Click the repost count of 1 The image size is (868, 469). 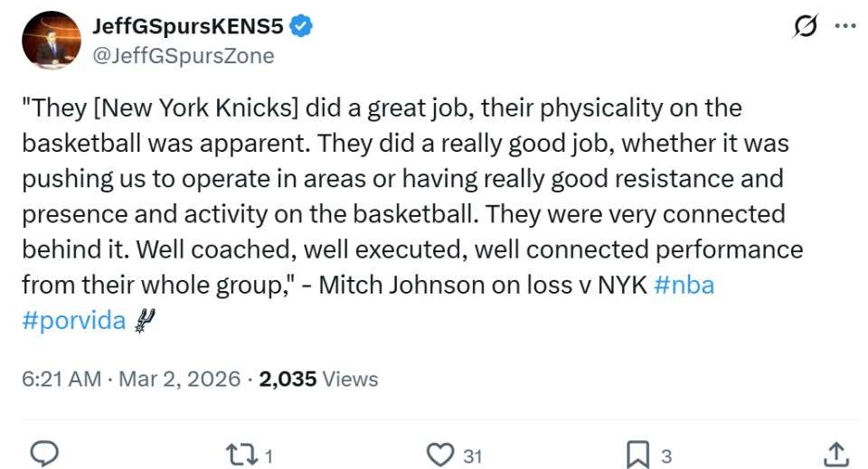point(269,455)
